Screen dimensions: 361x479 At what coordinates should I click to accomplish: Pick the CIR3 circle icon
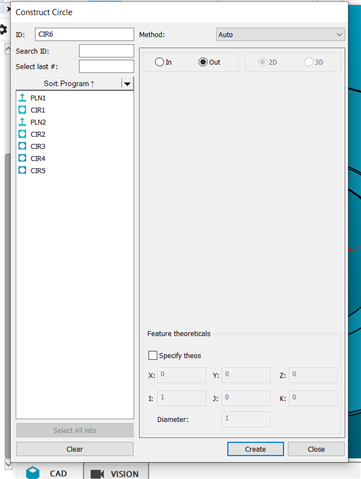[22, 146]
